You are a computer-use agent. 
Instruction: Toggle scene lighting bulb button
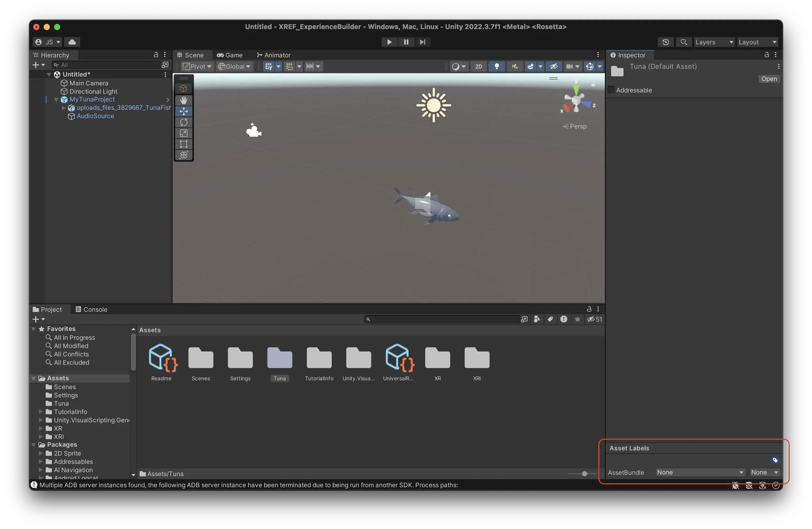(496, 66)
